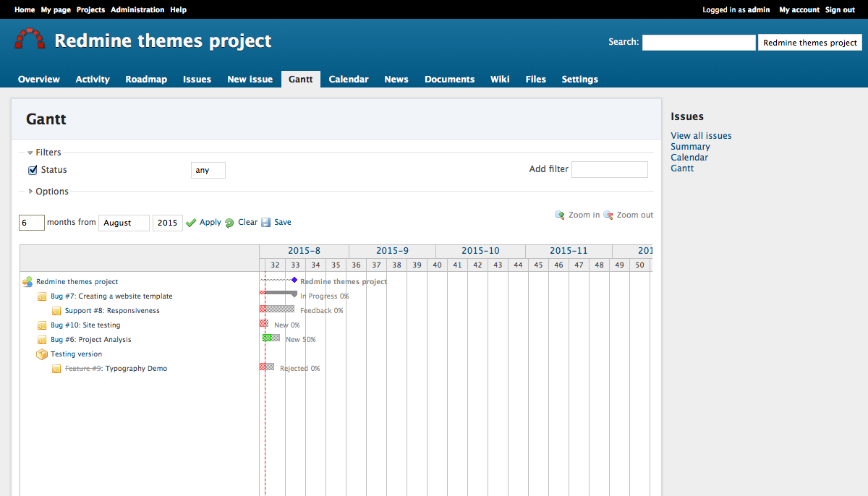This screenshot has height=496, width=868.
Task: Click the Clear reload icon
Action: [x=229, y=223]
